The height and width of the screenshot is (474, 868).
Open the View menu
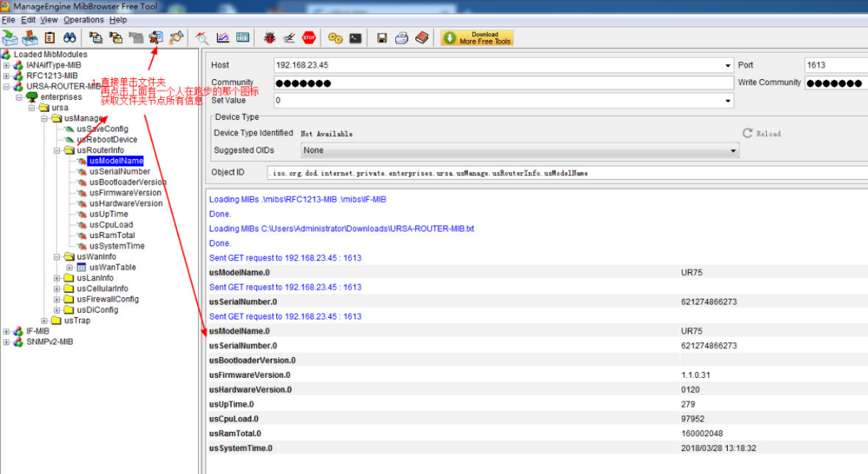point(49,20)
